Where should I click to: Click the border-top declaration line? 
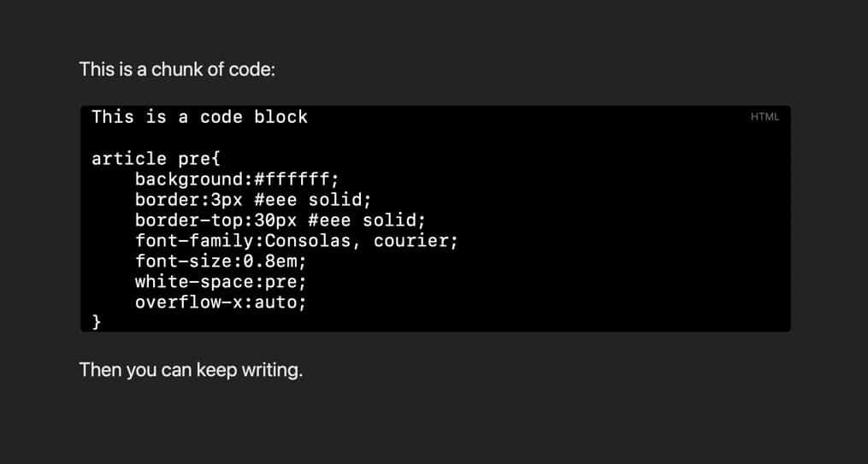[x=280, y=220]
